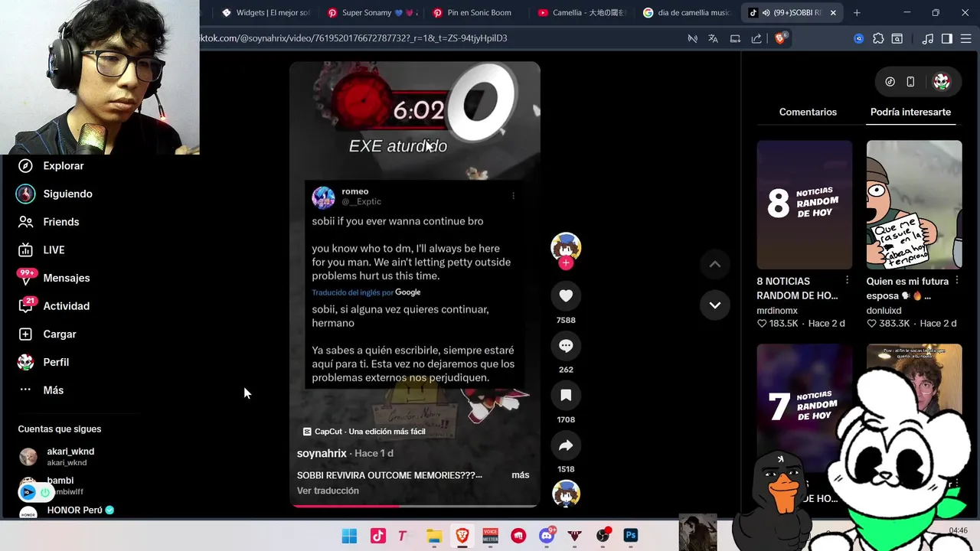Open the Explorar page in sidebar
Screen dimensions: 980x551
[x=51, y=166]
